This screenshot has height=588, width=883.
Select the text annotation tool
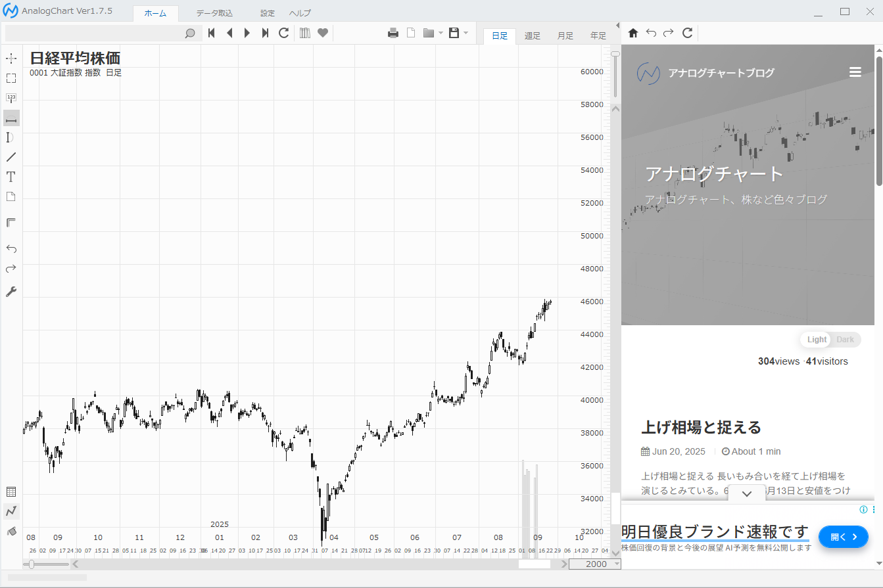pyautogui.click(x=11, y=177)
